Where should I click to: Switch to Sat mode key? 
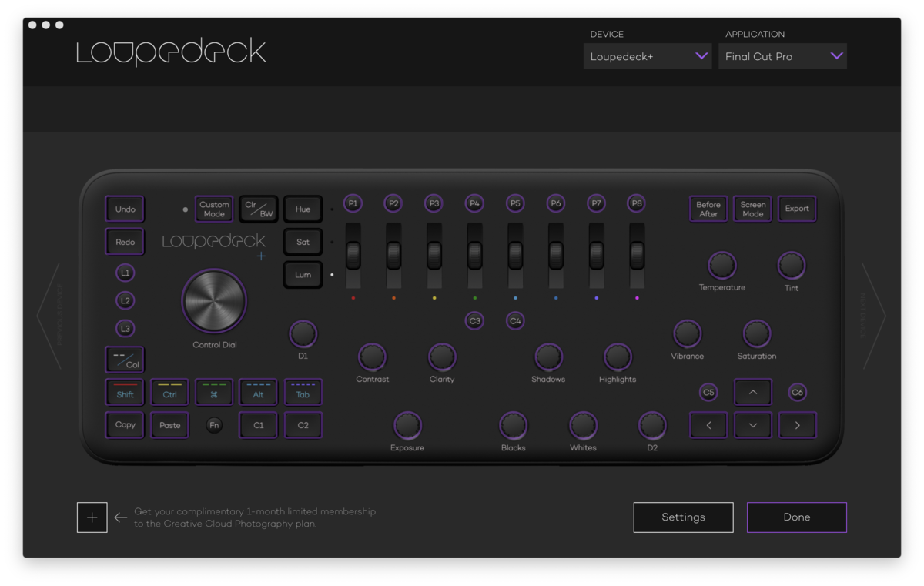click(x=303, y=242)
